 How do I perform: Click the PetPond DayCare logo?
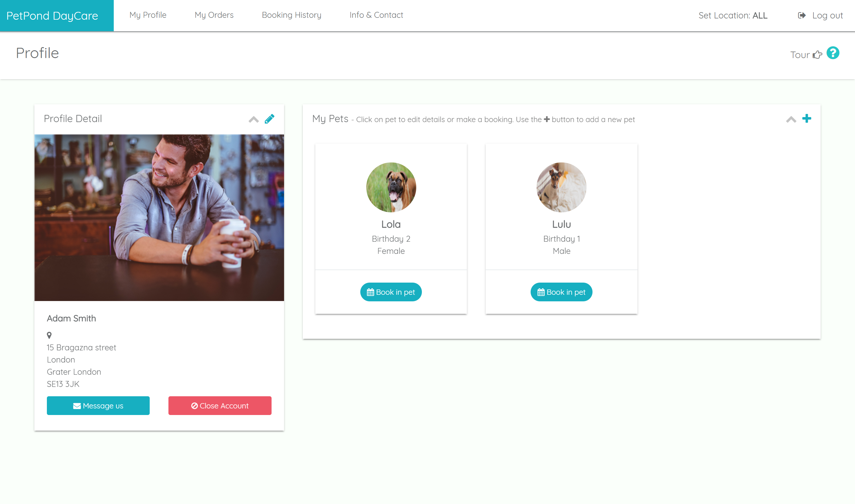point(52,16)
